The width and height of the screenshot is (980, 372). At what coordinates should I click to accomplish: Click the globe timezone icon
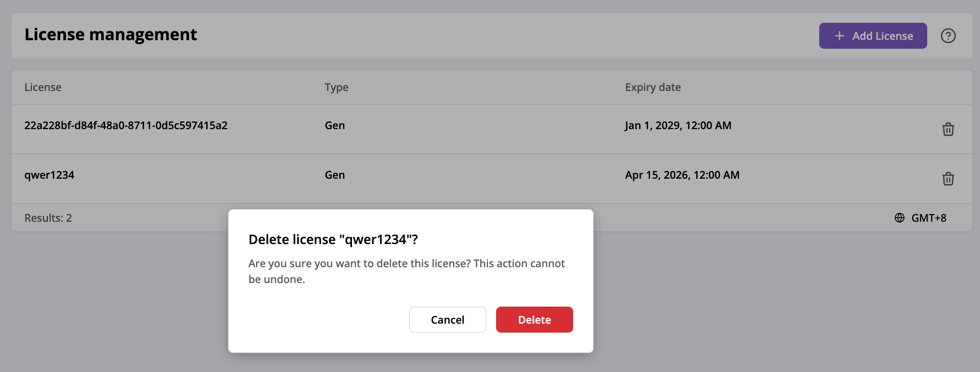pos(898,218)
